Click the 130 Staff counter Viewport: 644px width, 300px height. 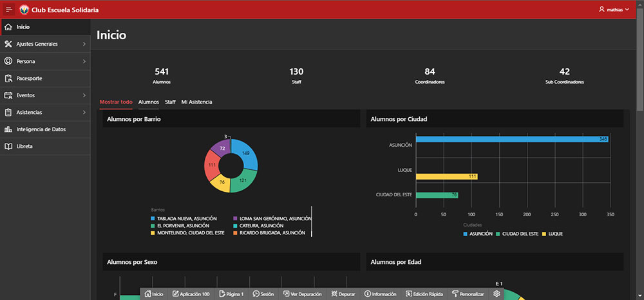(x=296, y=75)
